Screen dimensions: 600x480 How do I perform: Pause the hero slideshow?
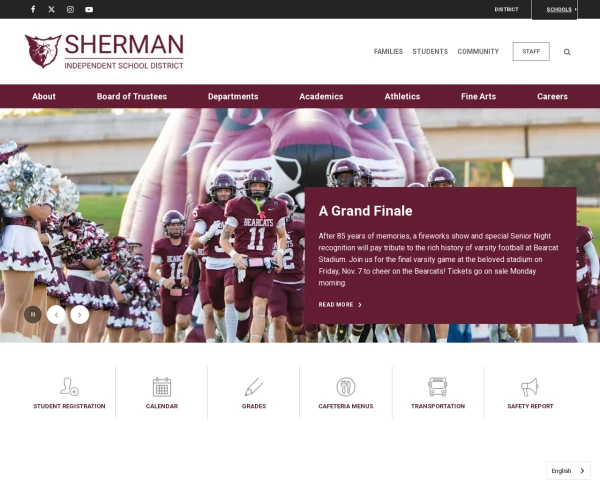(33, 314)
